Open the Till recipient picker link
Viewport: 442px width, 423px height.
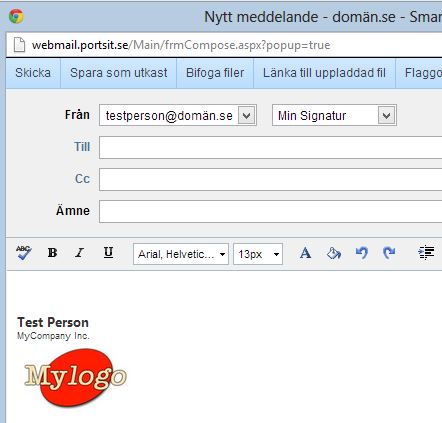(x=82, y=147)
